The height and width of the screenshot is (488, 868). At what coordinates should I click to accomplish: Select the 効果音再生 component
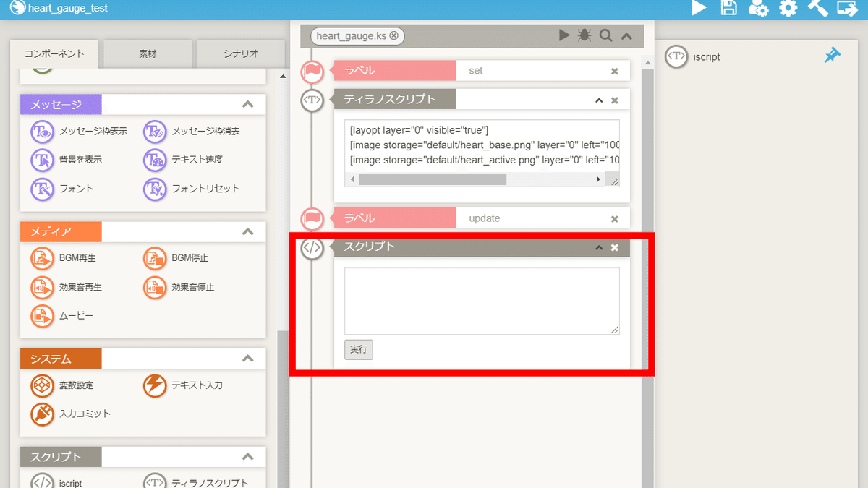(x=67, y=287)
